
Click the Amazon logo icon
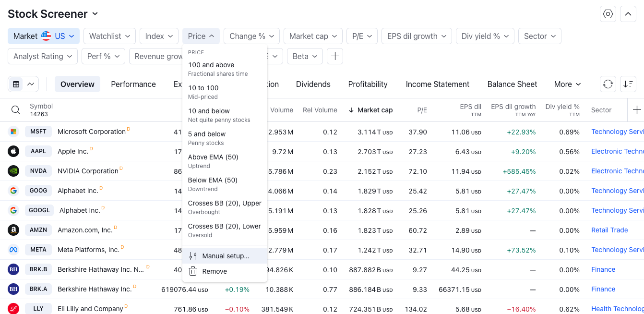[x=13, y=230]
